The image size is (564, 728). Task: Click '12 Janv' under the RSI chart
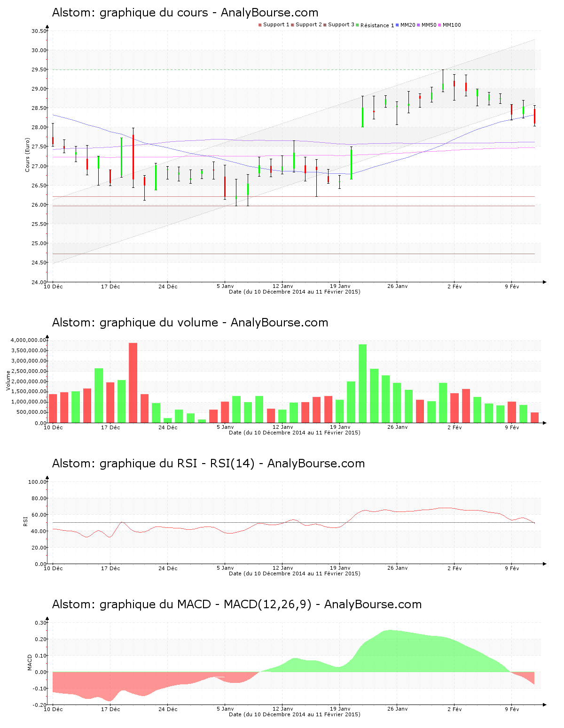pos(282,568)
